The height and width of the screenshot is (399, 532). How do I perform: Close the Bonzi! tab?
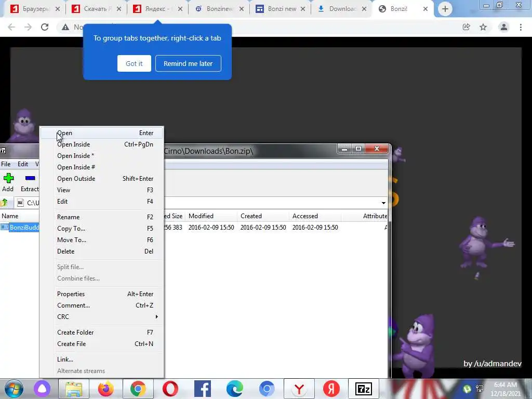coord(425,9)
